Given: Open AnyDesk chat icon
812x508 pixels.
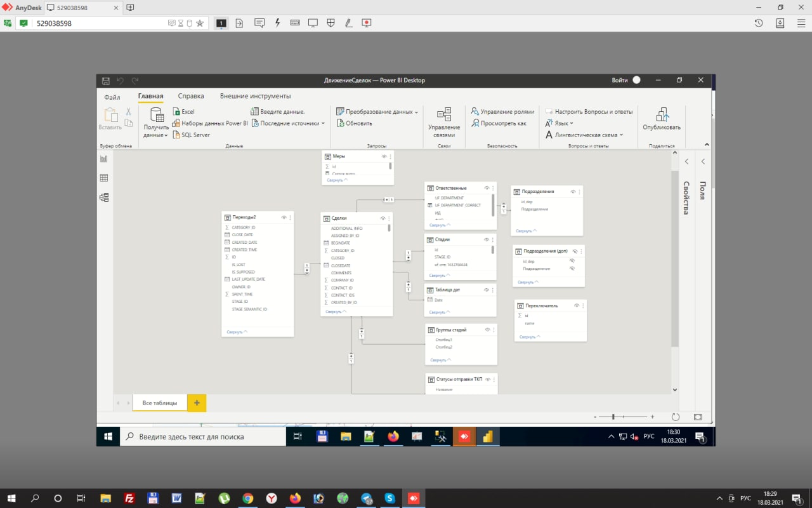Looking at the screenshot, I should tap(259, 23).
